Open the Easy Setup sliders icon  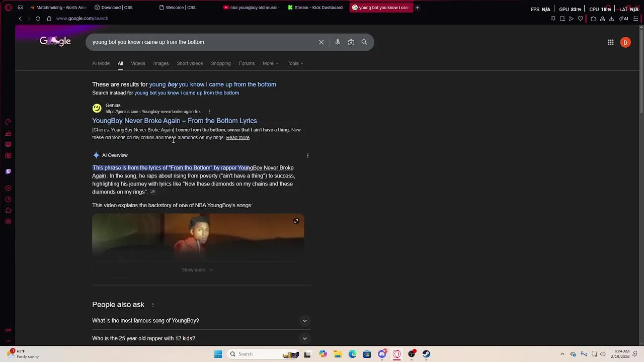click(635, 19)
